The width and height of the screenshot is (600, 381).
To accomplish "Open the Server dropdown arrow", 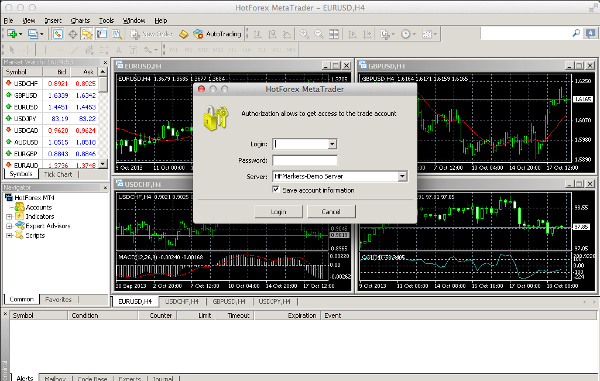I will (402, 176).
